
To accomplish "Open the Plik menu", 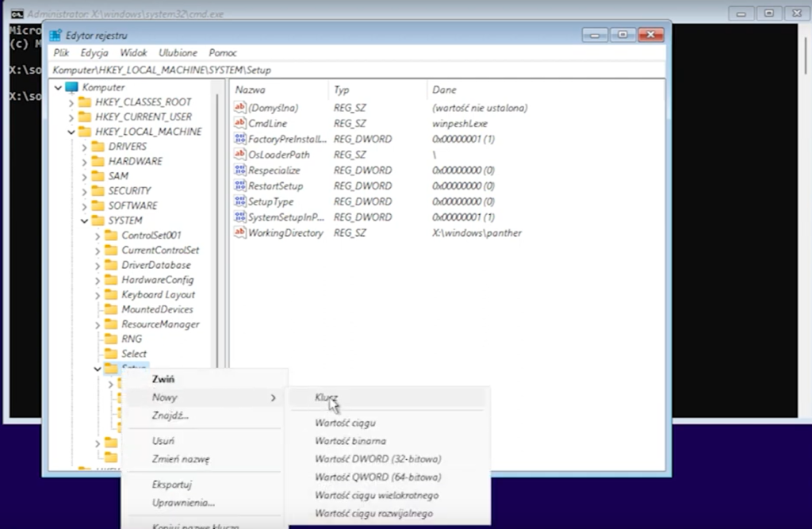I will click(61, 53).
